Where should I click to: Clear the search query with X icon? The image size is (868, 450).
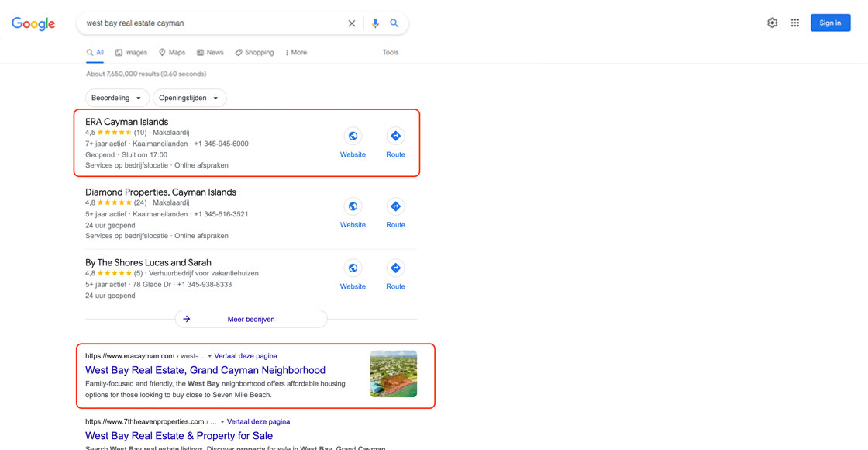point(352,23)
